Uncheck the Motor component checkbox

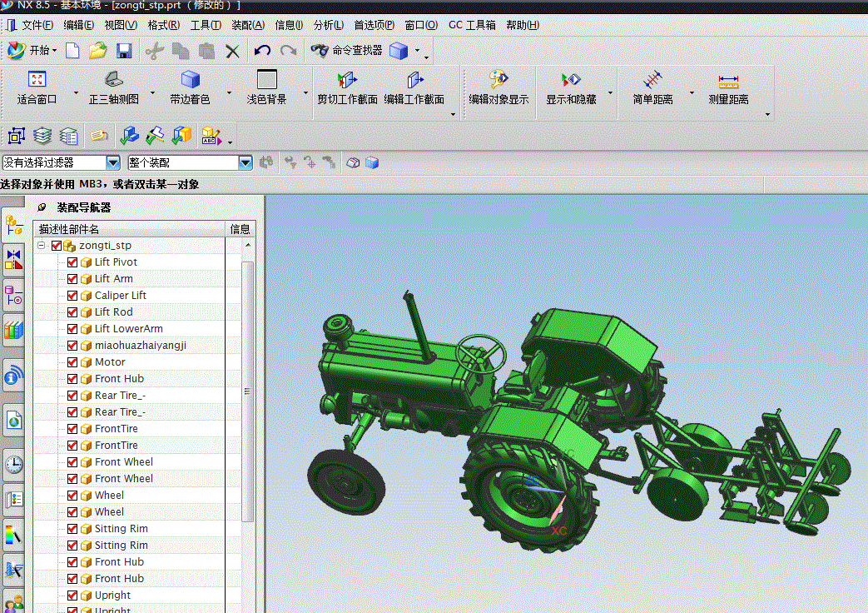(x=72, y=362)
